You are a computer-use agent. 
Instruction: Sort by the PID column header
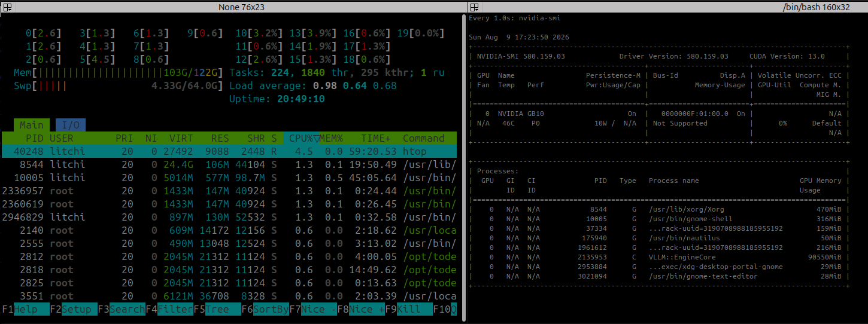tap(34, 138)
